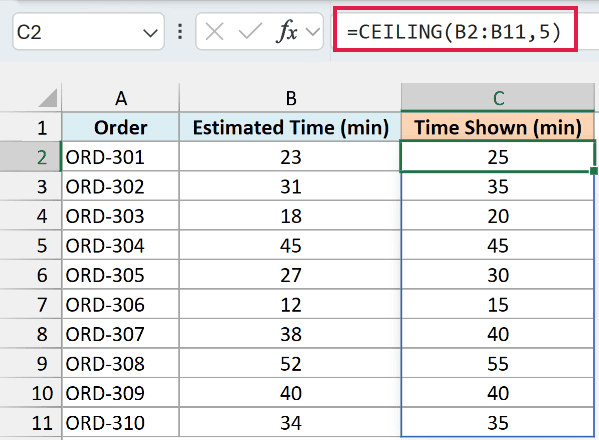Viewport: 599px width, 440px height.
Task: Click time shown 25 in cell C2
Action: pos(498,157)
